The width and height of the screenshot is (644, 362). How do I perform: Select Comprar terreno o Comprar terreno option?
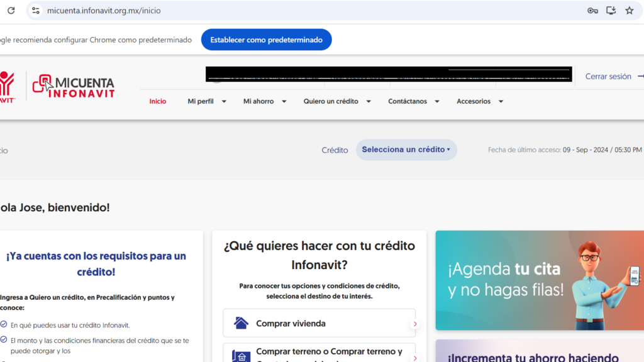(x=319, y=353)
